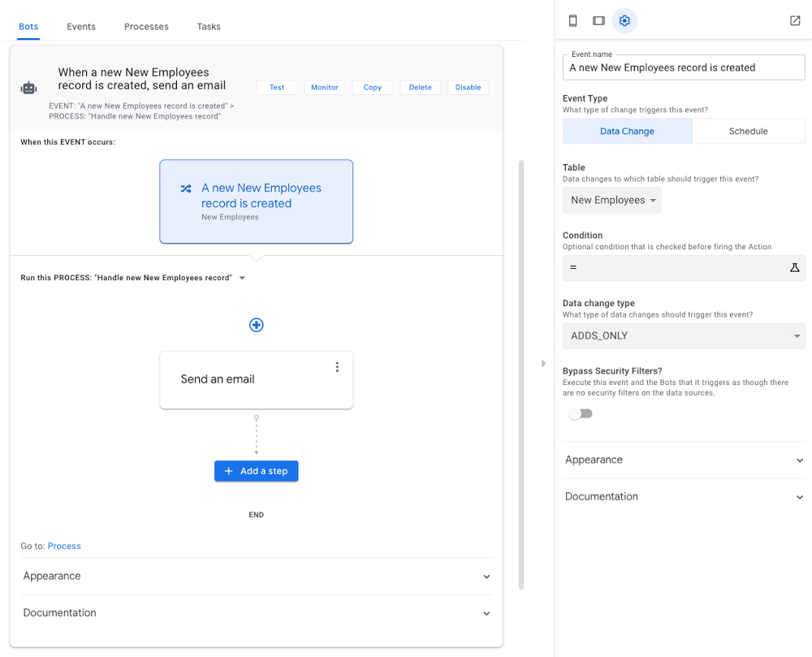Select Data Change event type

click(x=627, y=132)
